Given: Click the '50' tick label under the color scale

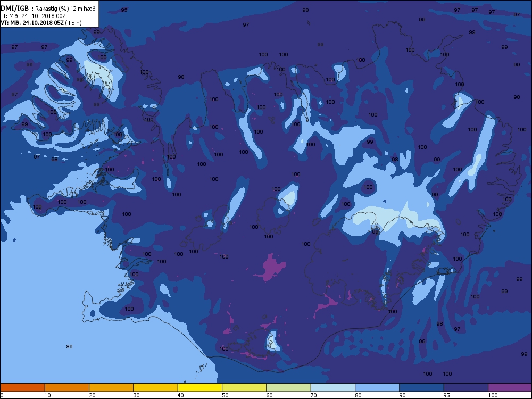Looking at the screenshot, I should coord(225,395).
